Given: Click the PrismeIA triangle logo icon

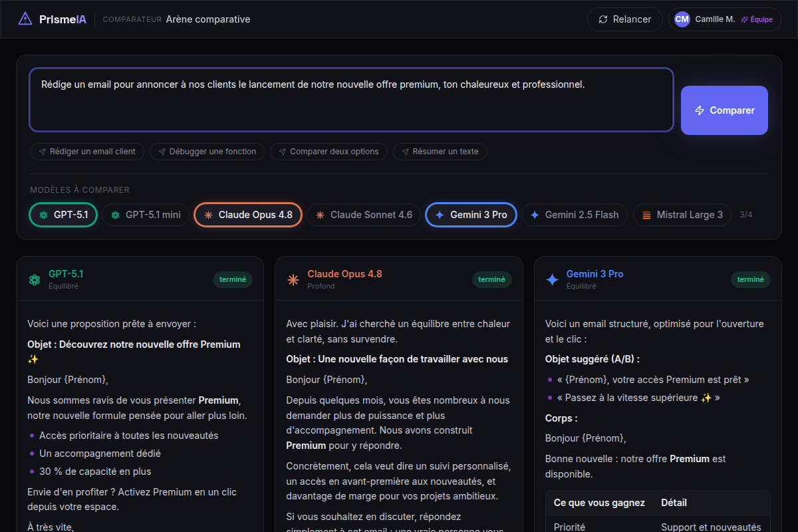Looking at the screenshot, I should 25,19.
